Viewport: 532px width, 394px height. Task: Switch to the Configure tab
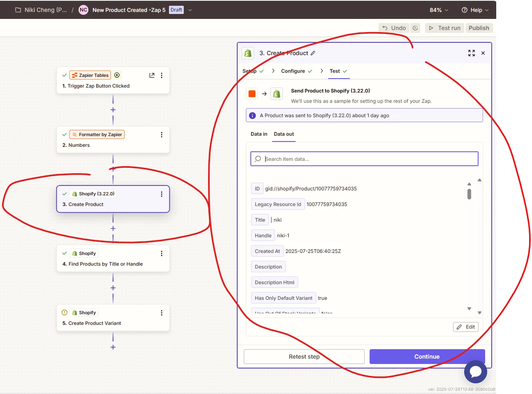(x=297, y=71)
